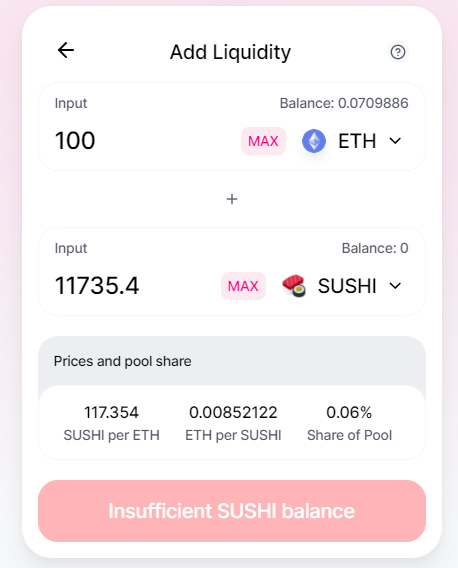Viewport: 458px width, 568px height.
Task: Go back using the left arrow icon
Action: pos(66,50)
